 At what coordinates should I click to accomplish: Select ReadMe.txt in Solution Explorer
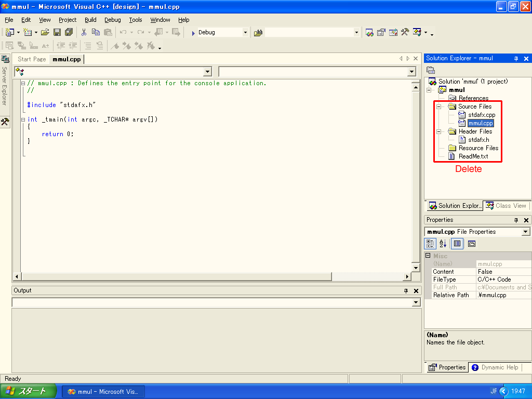(x=473, y=156)
